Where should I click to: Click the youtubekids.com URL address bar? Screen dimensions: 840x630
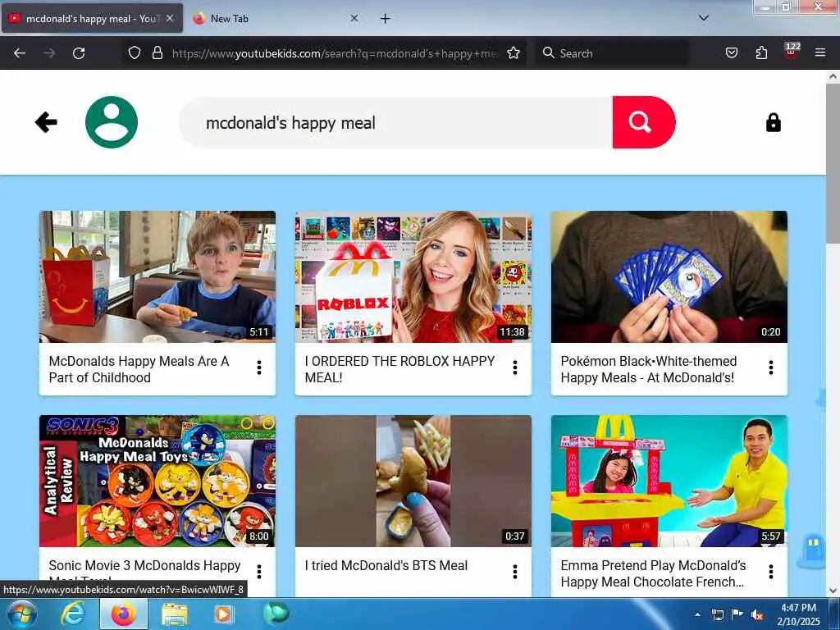pyautogui.click(x=335, y=53)
